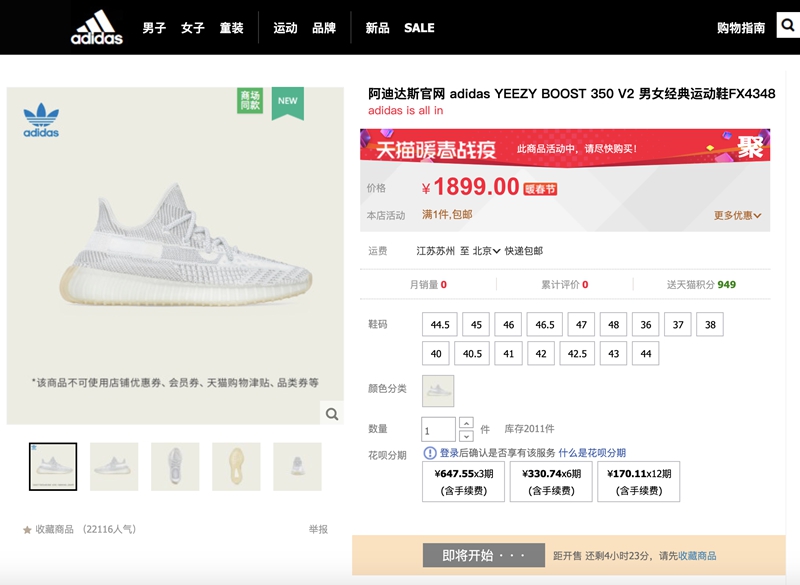This screenshot has height=585, width=800.
Task: Open the 什么是花呗分期 link
Action: [592, 453]
